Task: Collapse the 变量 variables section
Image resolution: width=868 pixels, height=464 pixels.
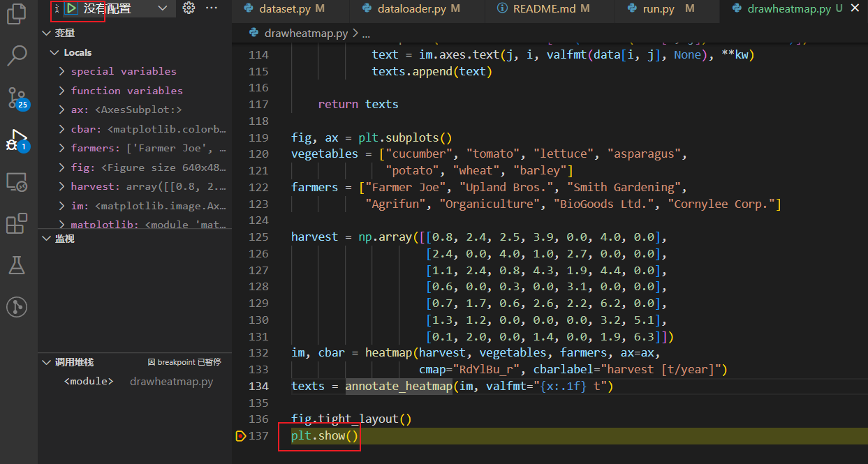Action: coord(46,33)
